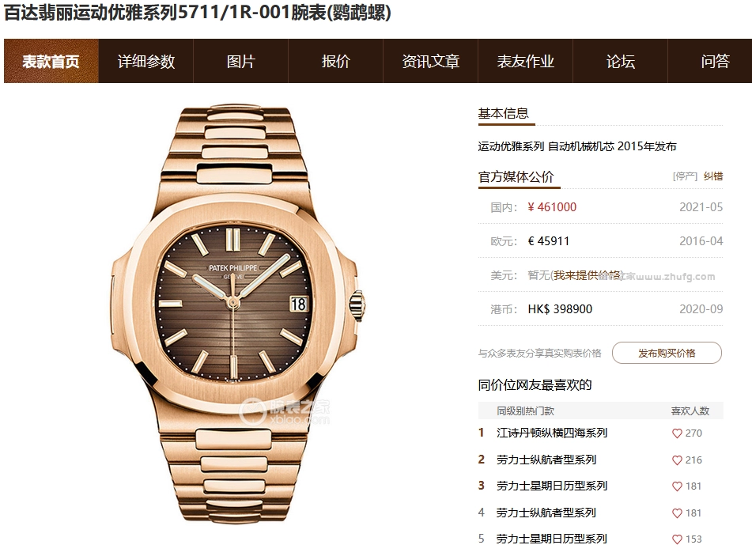Click the 发布购买价格 button

(x=667, y=354)
